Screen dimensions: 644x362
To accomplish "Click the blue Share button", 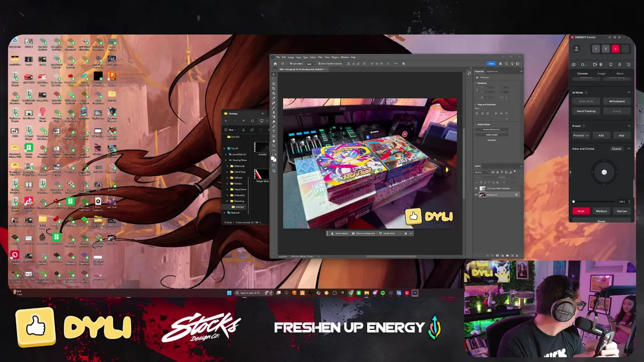I will tap(491, 64).
